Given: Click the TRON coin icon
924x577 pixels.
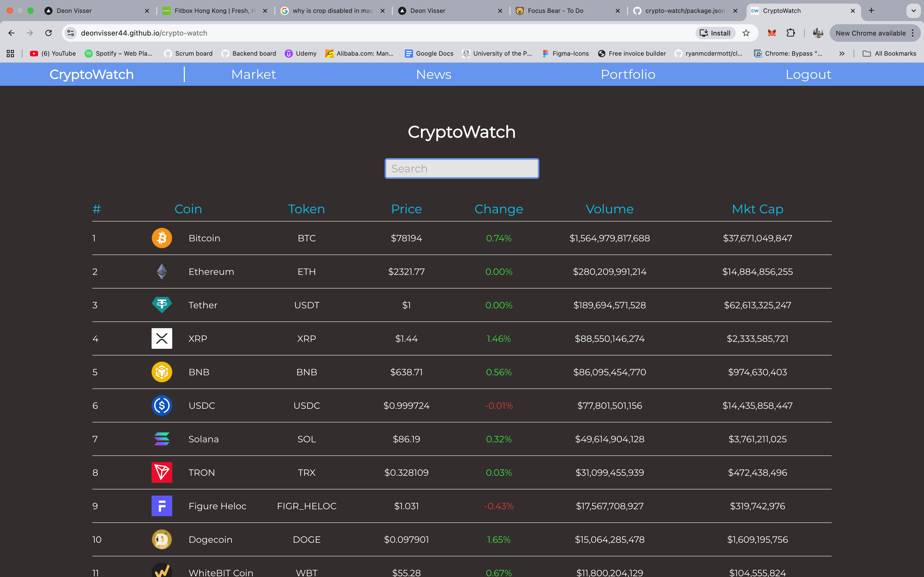Looking at the screenshot, I should tap(161, 472).
